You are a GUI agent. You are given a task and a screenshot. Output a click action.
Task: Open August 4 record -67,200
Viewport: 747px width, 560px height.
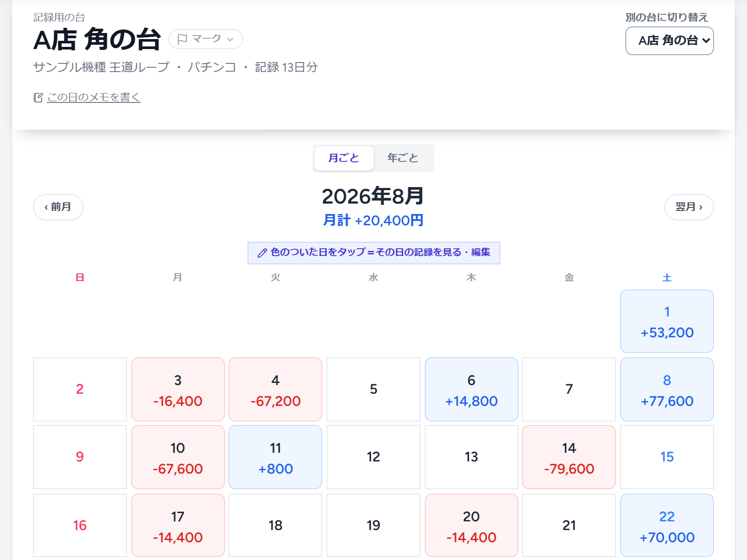[x=275, y=389]
